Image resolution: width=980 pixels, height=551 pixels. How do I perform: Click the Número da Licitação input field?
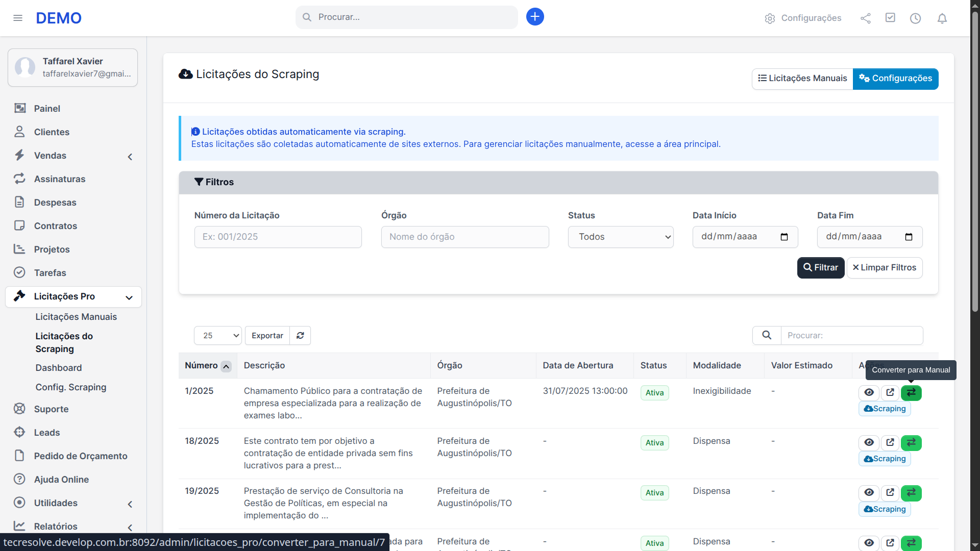click(278, 237)
